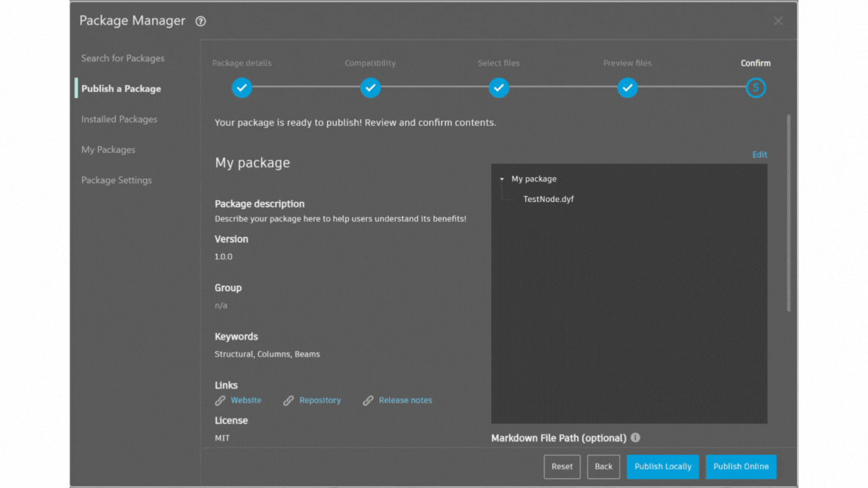Click the link icon beside Website

[220, 401]
